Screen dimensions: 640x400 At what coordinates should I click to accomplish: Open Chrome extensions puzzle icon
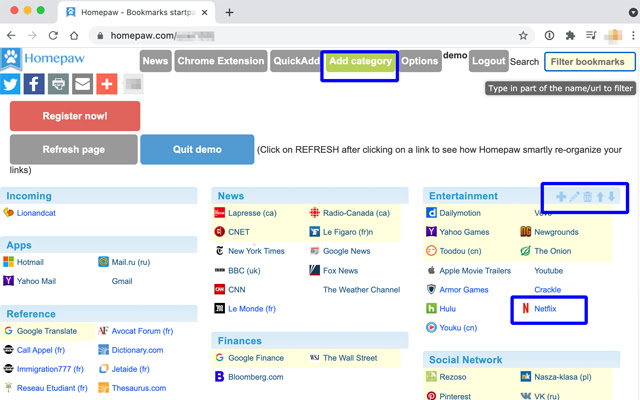click(570, 36)
